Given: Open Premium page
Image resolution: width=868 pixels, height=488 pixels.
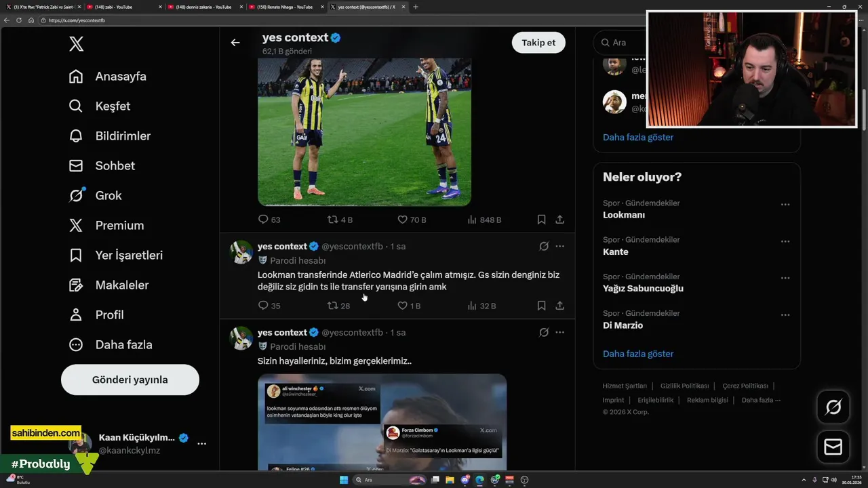Looking at the screenshot, I should pos(106,226).
